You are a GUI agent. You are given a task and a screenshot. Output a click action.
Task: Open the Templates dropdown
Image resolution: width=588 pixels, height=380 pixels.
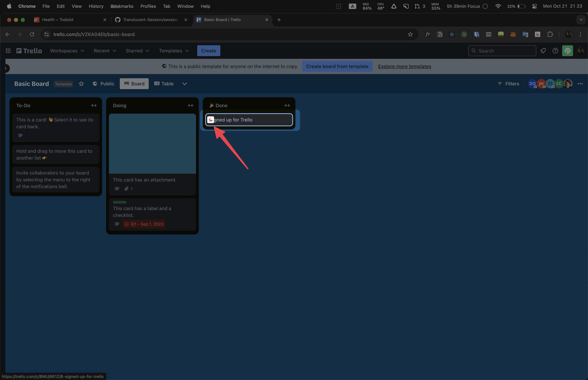click(174, 51)
